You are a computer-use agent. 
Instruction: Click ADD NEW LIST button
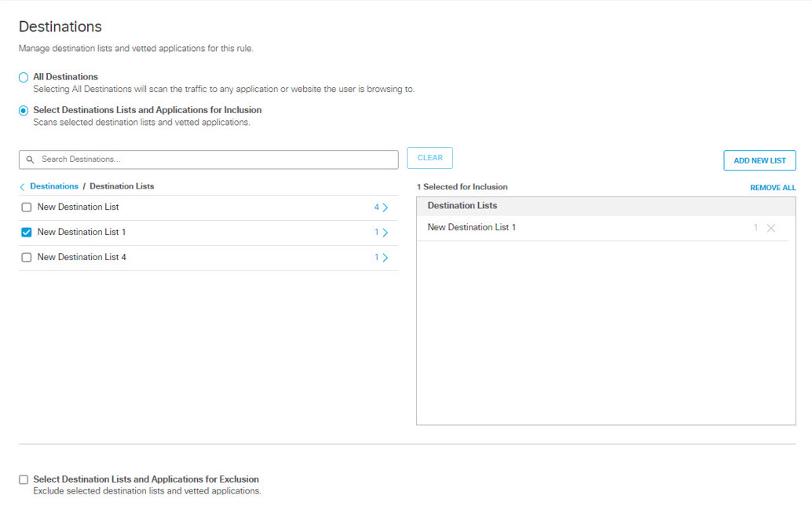pos(759,160)
